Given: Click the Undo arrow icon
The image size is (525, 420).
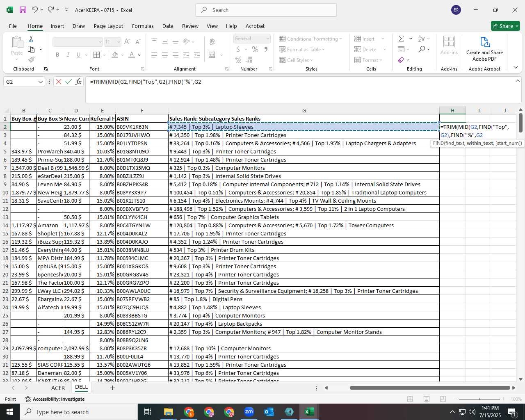Looking at the screenshot, I should tap(35, 10).
